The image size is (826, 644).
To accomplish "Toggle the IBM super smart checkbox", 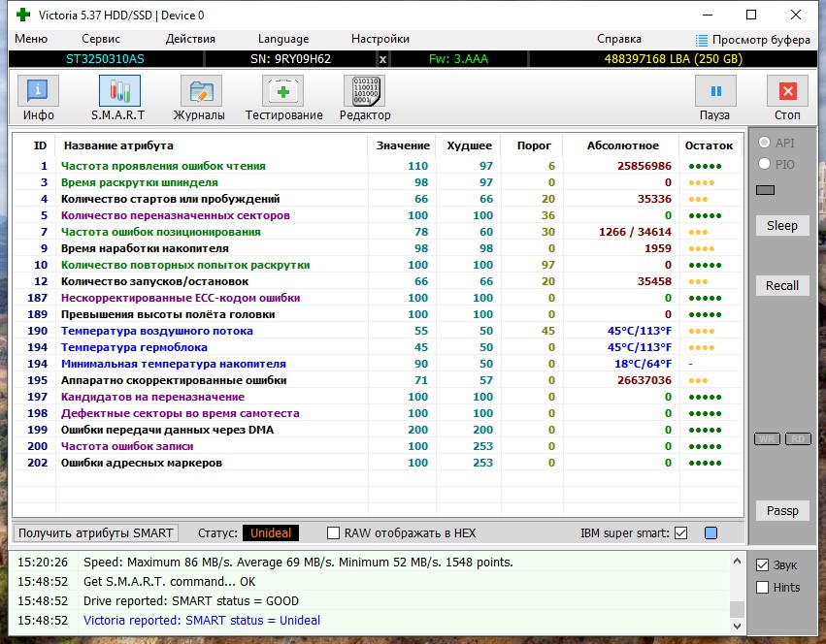I will [x=680, y=532].
